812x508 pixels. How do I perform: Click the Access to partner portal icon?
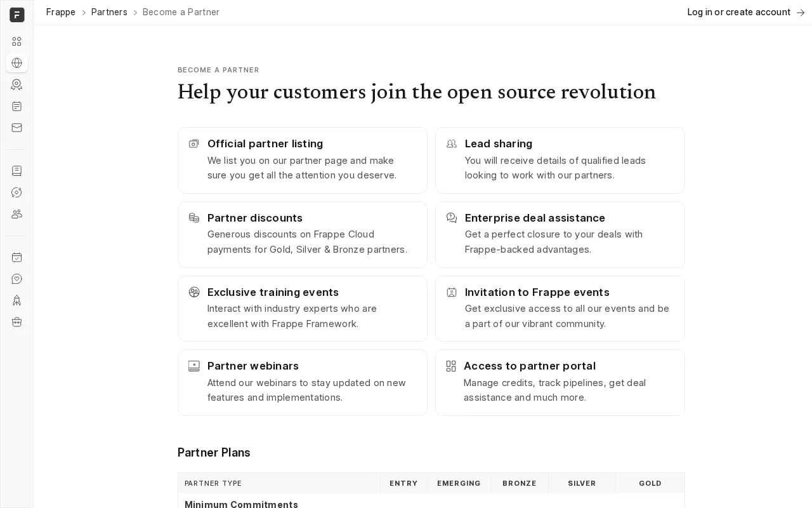(x=451, y=366)
